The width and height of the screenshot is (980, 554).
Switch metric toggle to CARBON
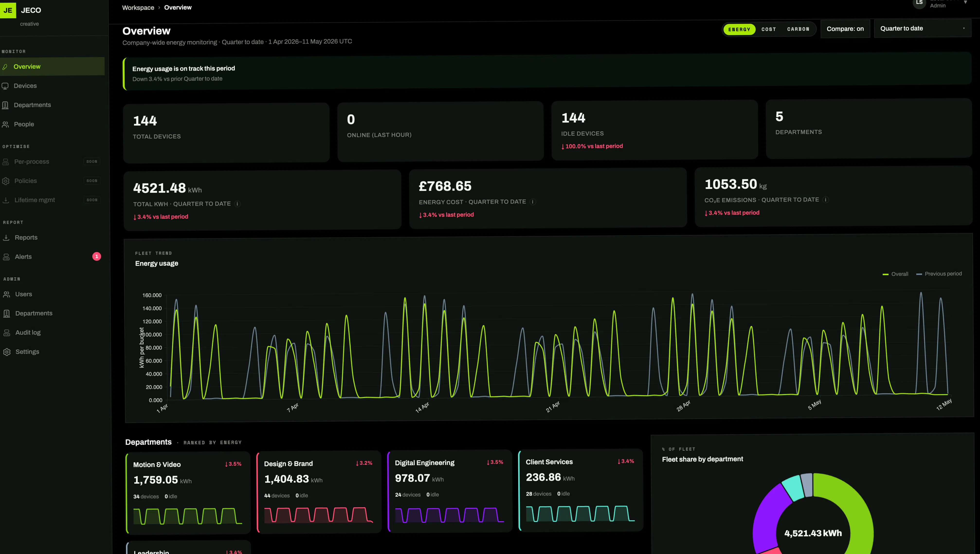(x=798, y=29)
